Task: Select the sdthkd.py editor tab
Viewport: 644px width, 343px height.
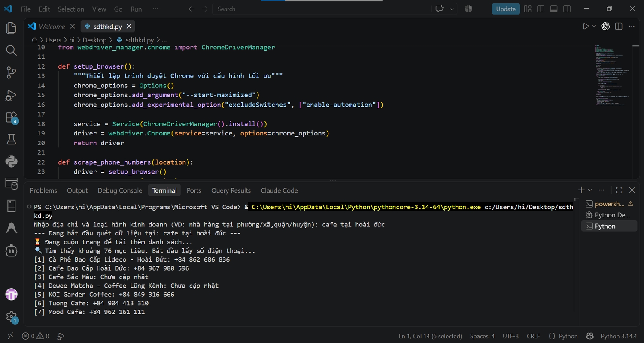Action: (107, 26)
